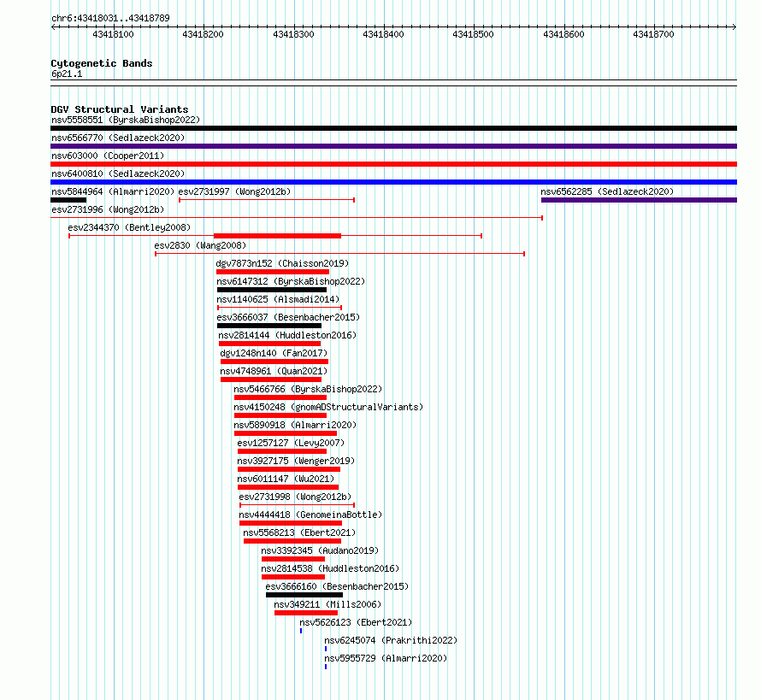
Task: Click nsv5568213 (Ebert2021) label
Action: tap(299, 532)
